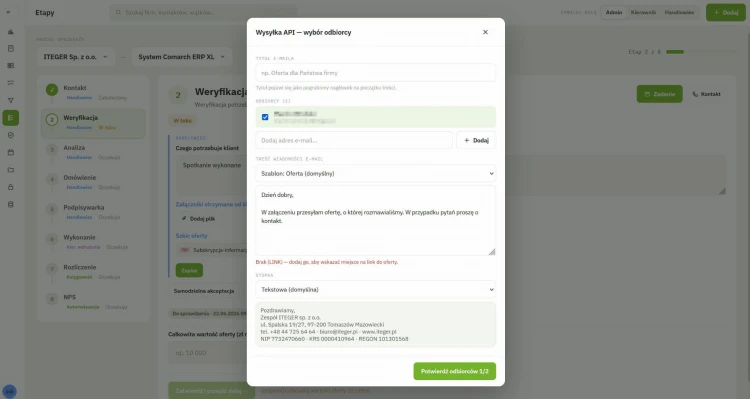750x399 pixels.
Task: Click the footer signature preview box
Action: click(x=375, y=324)
